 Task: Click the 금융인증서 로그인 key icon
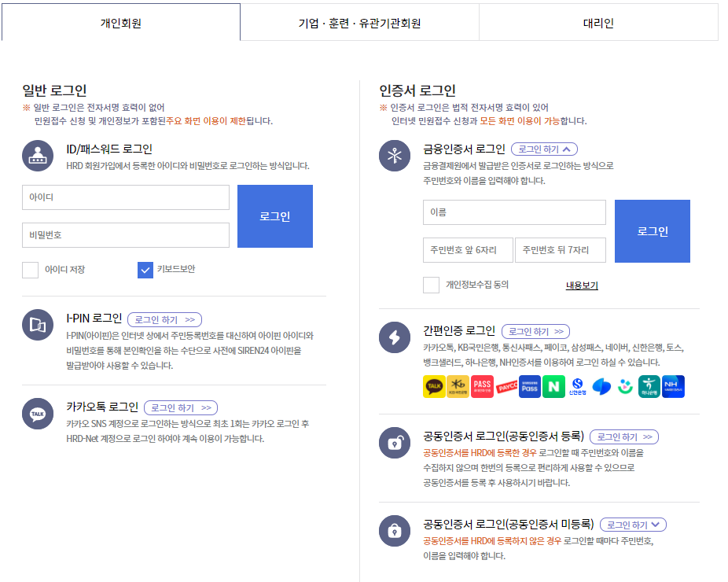pyautogui.click(x=394, y=157)
